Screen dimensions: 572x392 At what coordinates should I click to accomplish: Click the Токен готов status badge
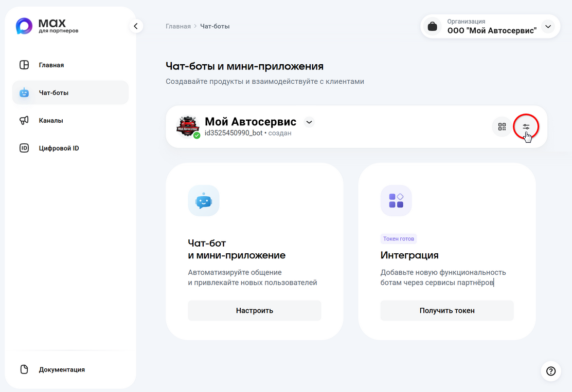click(x=399, y=238)
